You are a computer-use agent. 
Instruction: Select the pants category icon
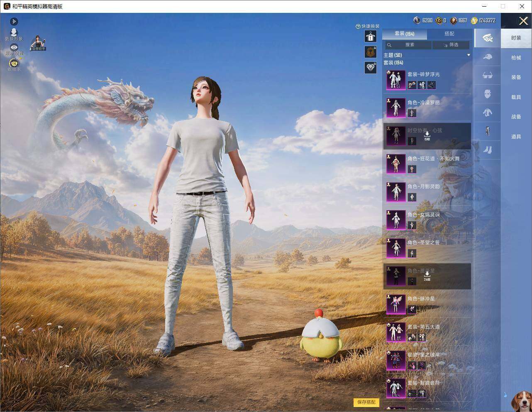pos(488,131)
